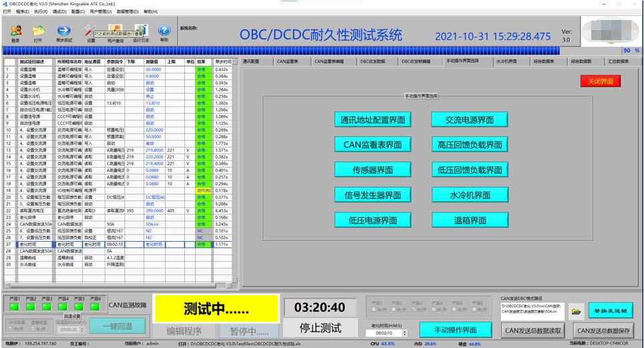
Task: Open 设置 tools icon
Action: pos(91,31)
